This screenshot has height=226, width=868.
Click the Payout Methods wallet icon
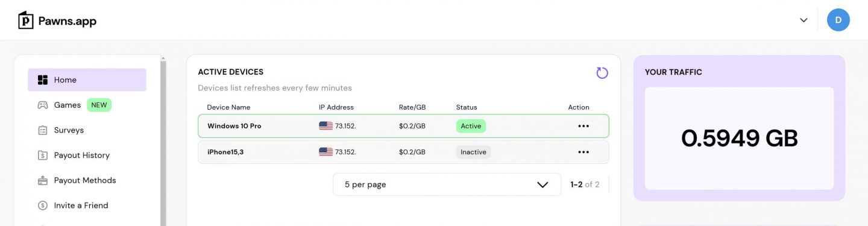coord(43,180)
